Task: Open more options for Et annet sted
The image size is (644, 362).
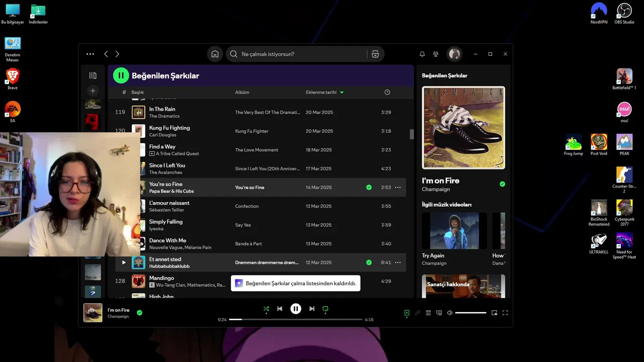Action: click(x=398, y=262)
